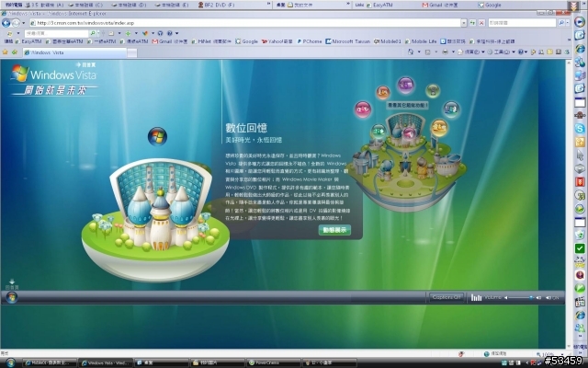Click the green checkmark icon in sidebar

point(580,247)
